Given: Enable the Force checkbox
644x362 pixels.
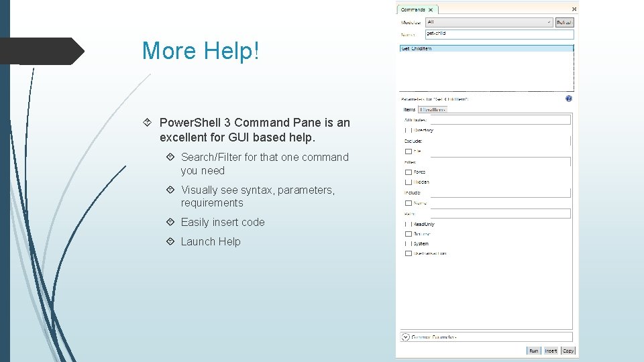Looking at the screenshot, I should [x=409, y=172].
